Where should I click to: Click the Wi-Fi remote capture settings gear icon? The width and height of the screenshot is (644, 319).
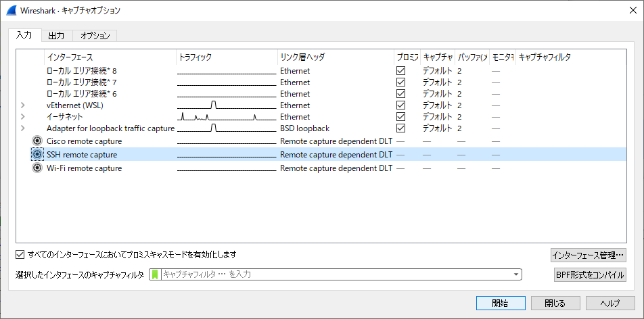(x=37, y=168)
